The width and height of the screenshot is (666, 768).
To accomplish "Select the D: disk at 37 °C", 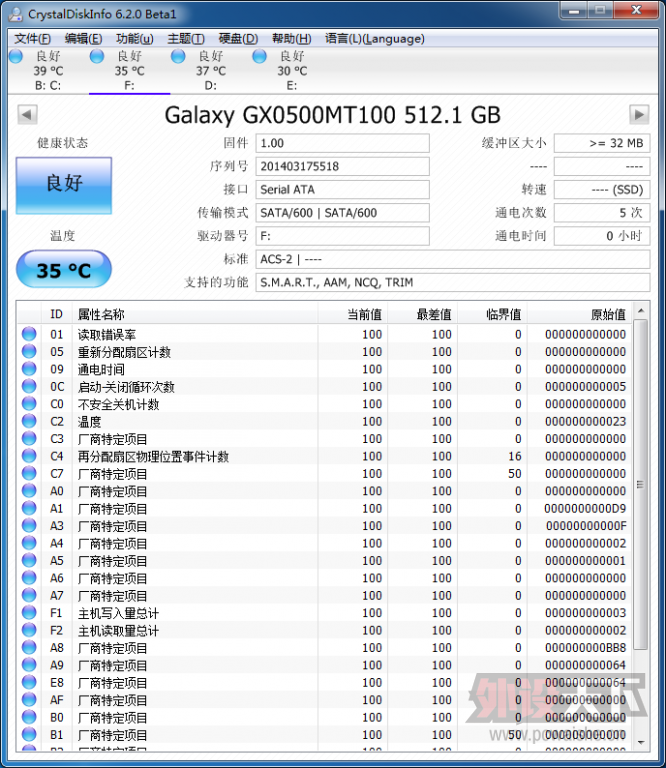I will pyautogui.click(x=211, y=71).
